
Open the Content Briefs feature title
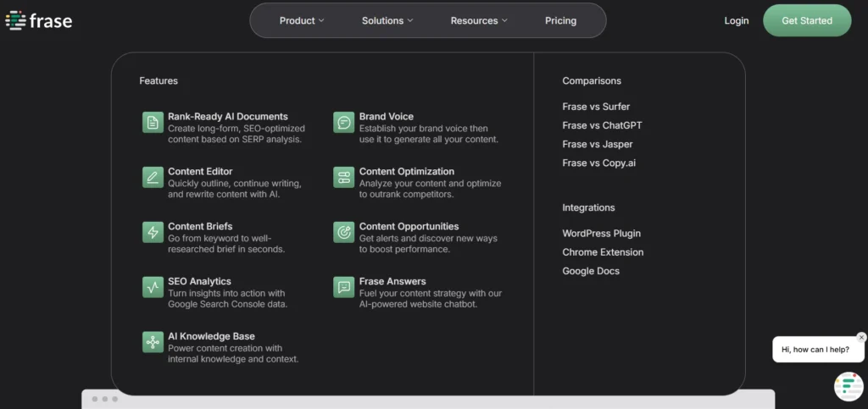click(200, 226)
